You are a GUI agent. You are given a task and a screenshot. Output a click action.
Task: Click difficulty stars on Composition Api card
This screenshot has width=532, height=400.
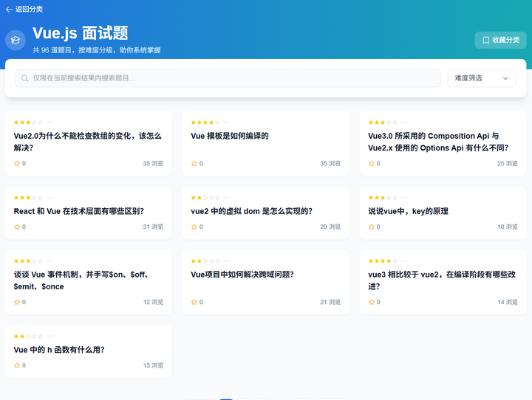[x=383, y=123]
